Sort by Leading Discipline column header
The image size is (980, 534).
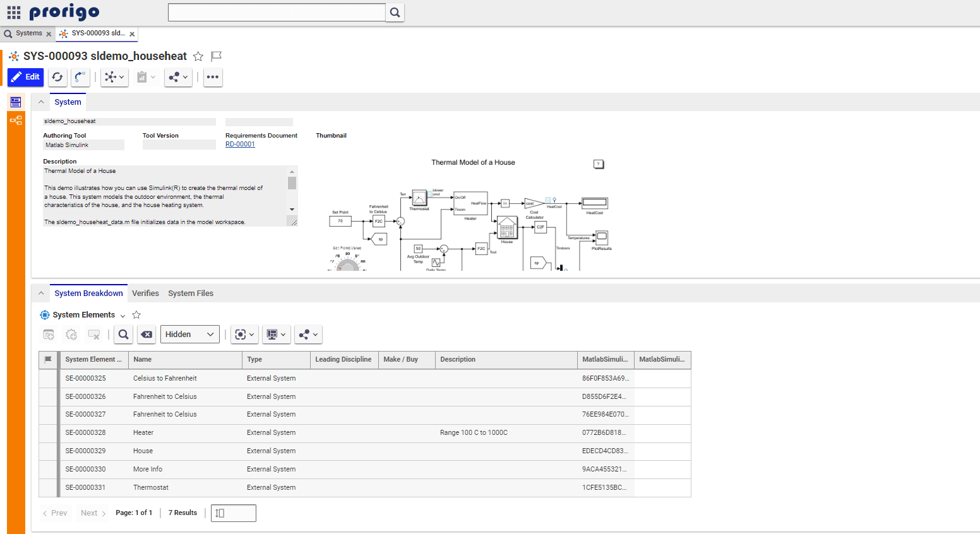click(x=344, y=360)
